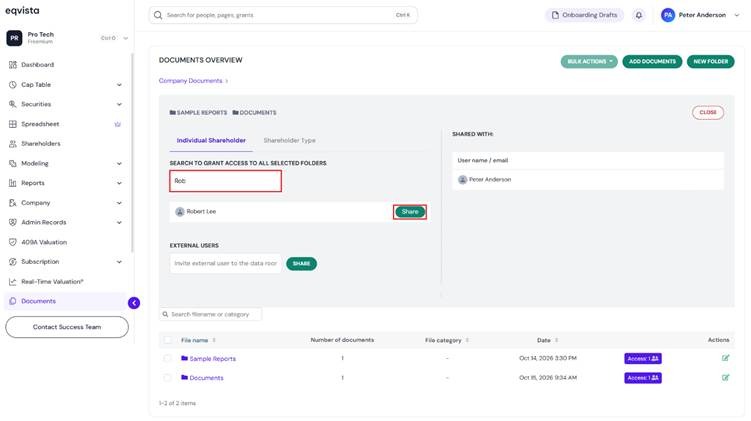Screen dimensions: 751x421
Task: Open Shareholders in the sidebar
Action: click(x=41, y=144)
